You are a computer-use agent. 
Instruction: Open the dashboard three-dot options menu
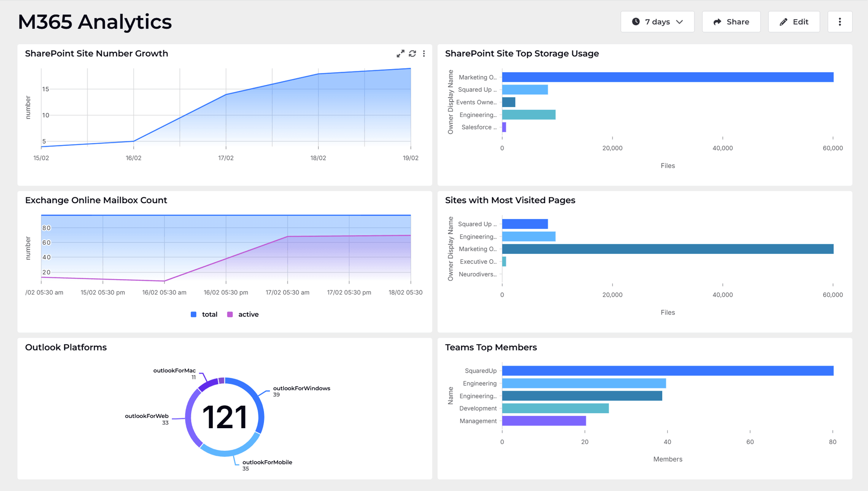point(840,22)
